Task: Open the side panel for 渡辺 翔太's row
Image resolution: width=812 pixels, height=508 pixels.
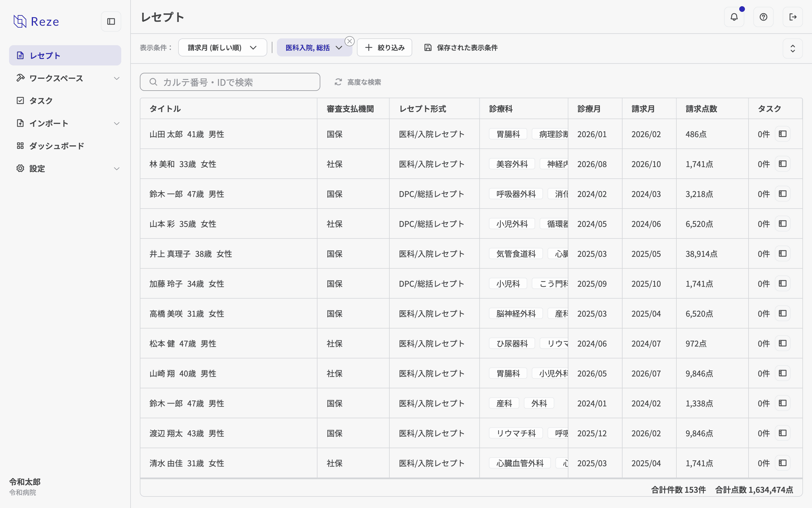Action: [x=782, y=433]
